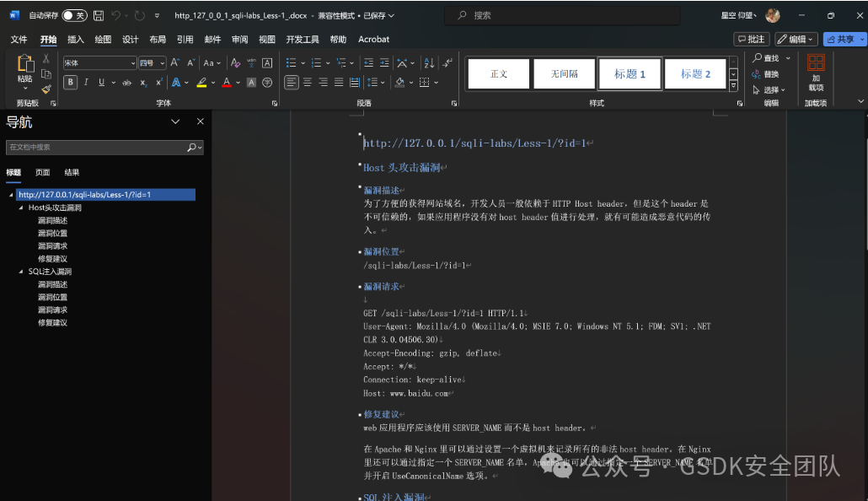Click the Decrease Indent icon

368,62
